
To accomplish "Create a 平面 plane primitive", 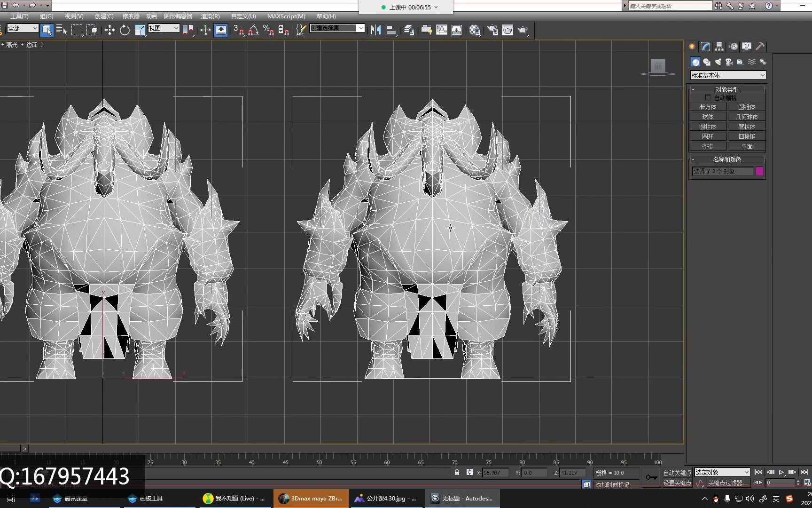I will [x=747, y=146].
